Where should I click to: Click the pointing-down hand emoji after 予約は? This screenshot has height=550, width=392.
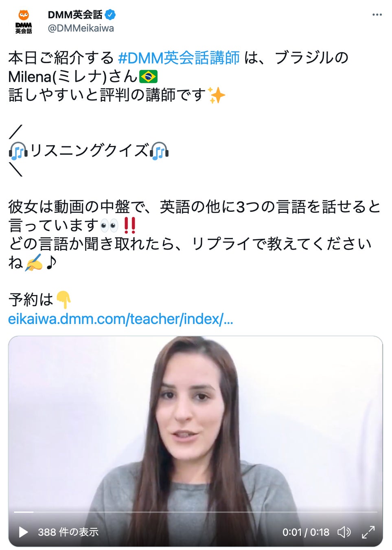click(64, 300)
